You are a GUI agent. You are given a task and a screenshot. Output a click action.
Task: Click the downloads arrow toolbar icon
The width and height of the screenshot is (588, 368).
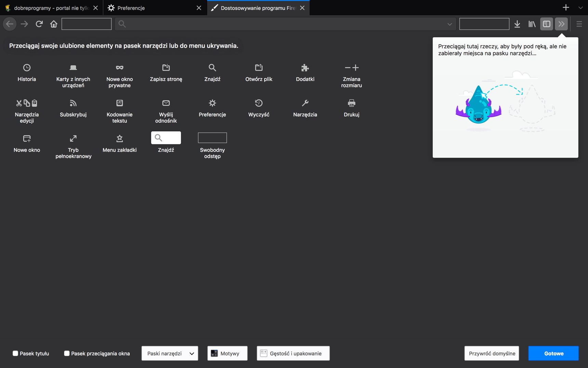pos(517,24)
